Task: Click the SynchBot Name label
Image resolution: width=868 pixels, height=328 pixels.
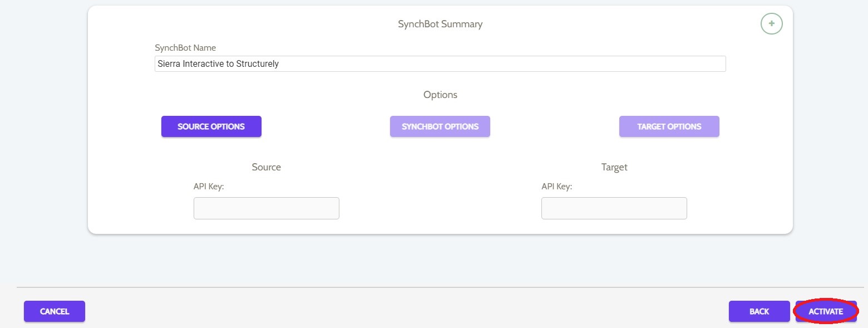Action: point(185,48)
